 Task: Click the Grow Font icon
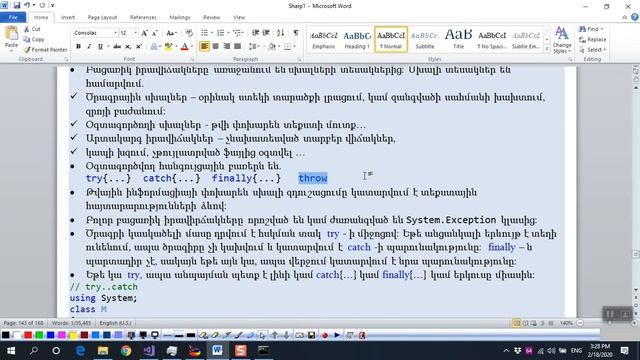click(x=144, y=33)
